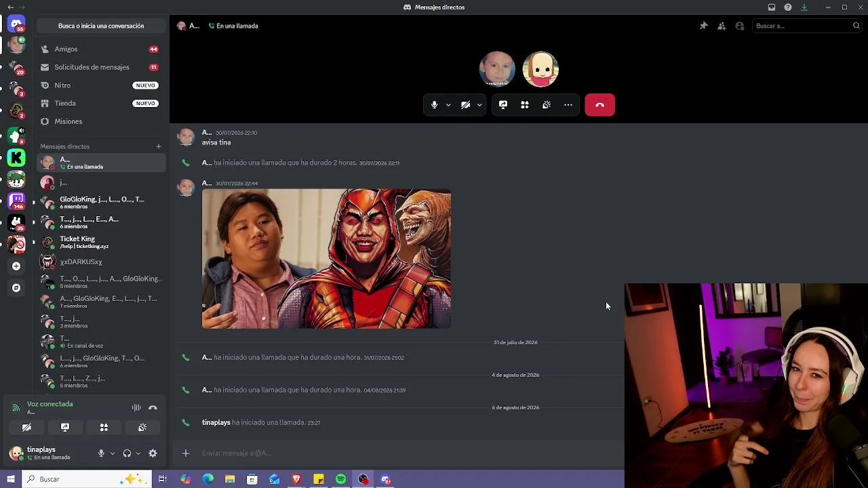Open the Ticket King conversation

(x=101, y=242)
